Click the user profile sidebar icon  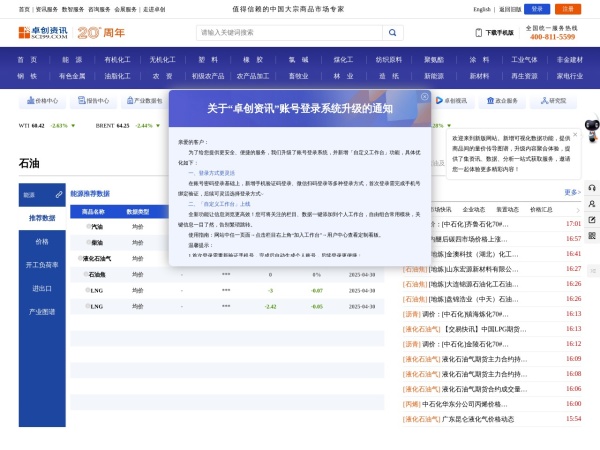592,204
